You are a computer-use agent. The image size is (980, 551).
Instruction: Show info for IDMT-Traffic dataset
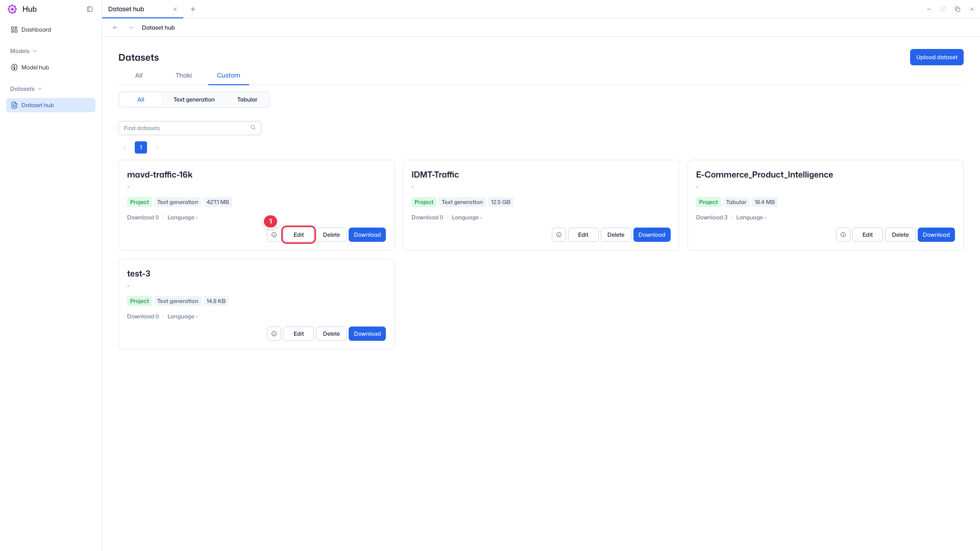(559, 235)
